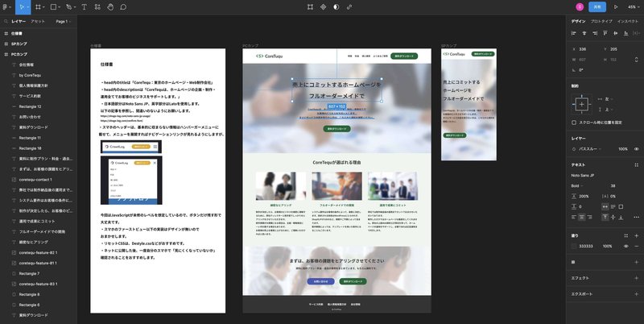
Task: Open text styles four-dot icon
Action: point(637,165)
